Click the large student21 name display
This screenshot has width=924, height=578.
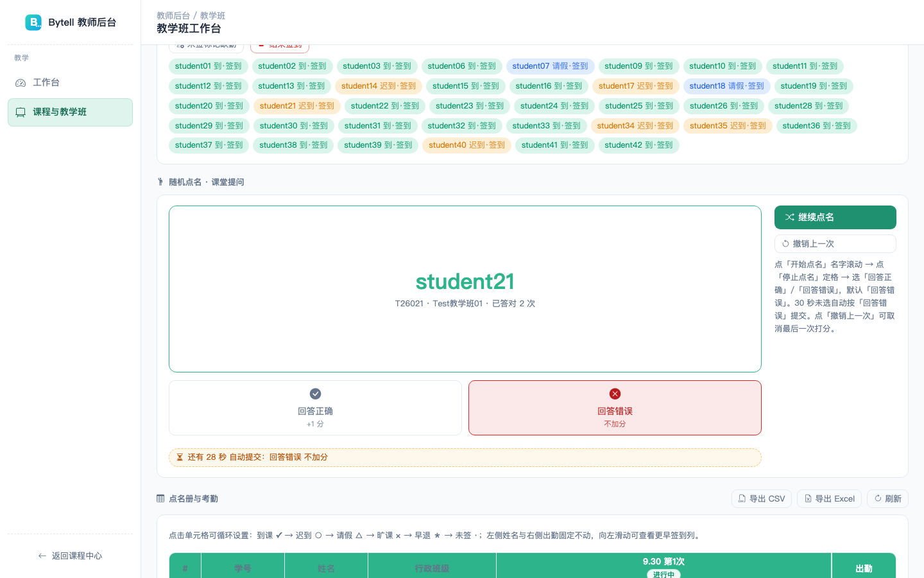point(465,281)
